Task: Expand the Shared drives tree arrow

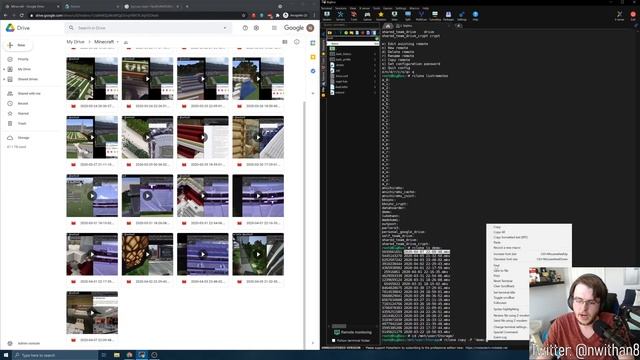Action: pyautogui.click(x=4, y=79)
